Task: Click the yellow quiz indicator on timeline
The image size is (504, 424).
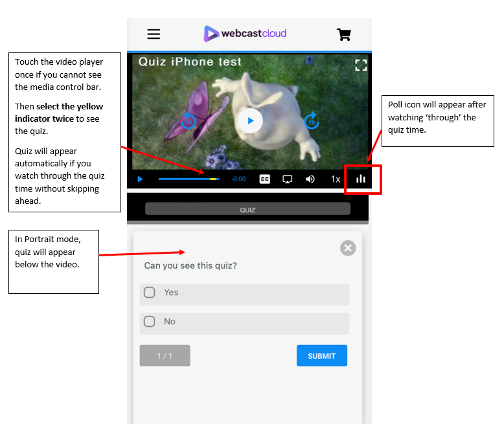Action: pos(212,179)
